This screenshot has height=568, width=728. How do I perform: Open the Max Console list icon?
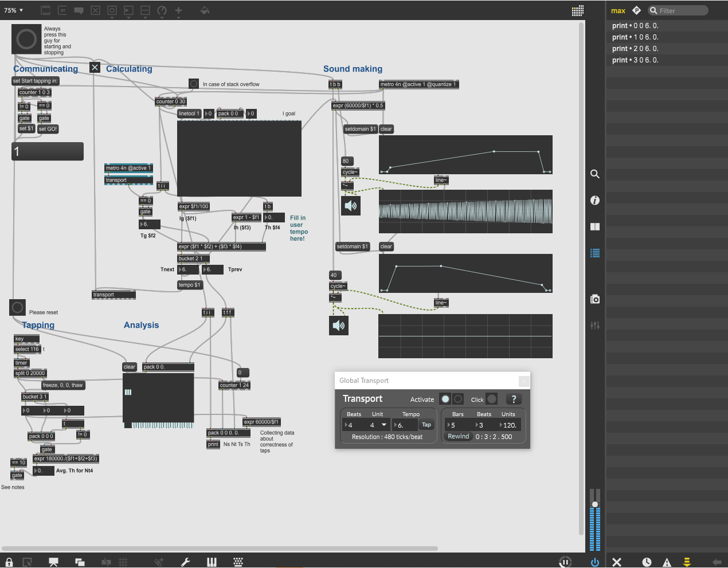click(x=595, y=253)
